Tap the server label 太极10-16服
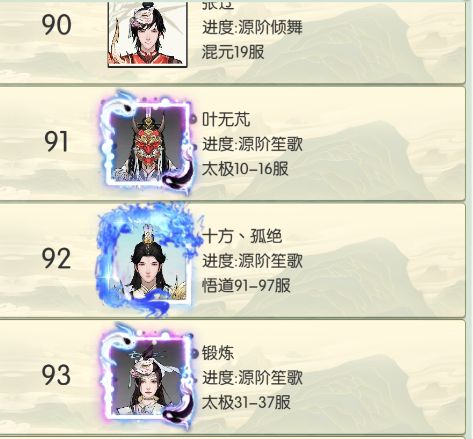473x439 pixels. tap(245, 169)
